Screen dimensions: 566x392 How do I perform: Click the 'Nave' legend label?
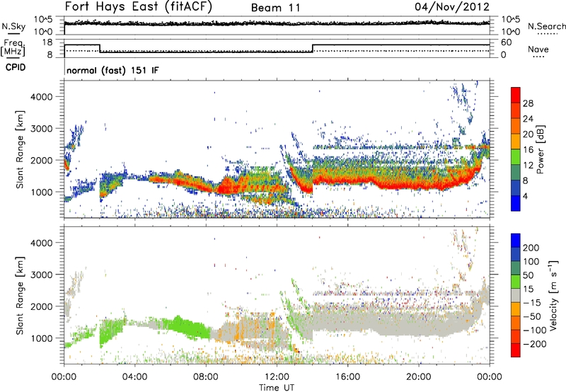(538, 49)
